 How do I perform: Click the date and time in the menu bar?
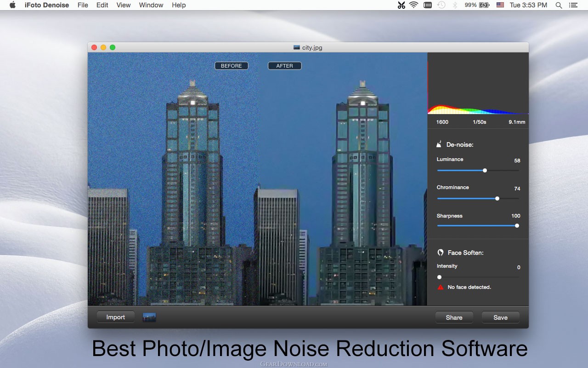click(x=529, y=5)
